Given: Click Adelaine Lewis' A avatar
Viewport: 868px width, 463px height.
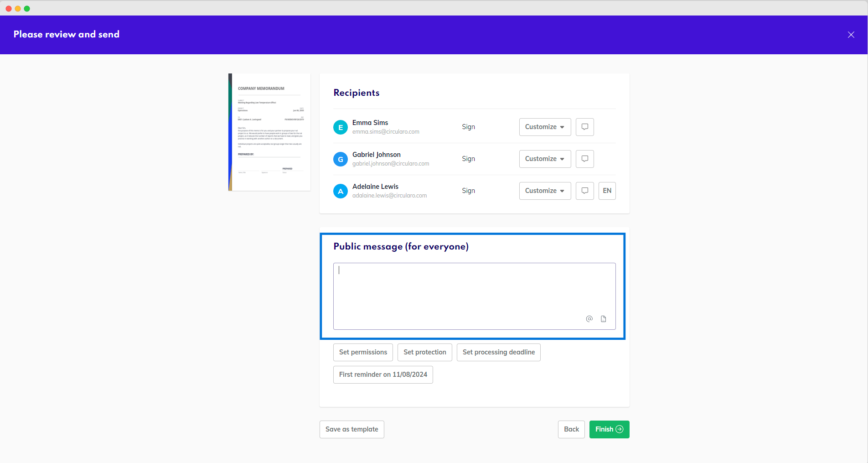Looking at the screenshot, I should tap(340, 191).
